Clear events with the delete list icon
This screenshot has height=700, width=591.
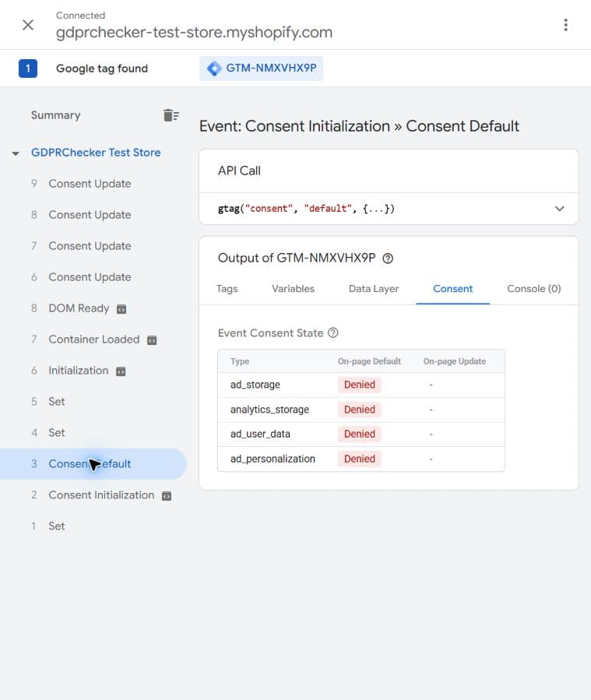pyautogui.click(x=171, y=115)
